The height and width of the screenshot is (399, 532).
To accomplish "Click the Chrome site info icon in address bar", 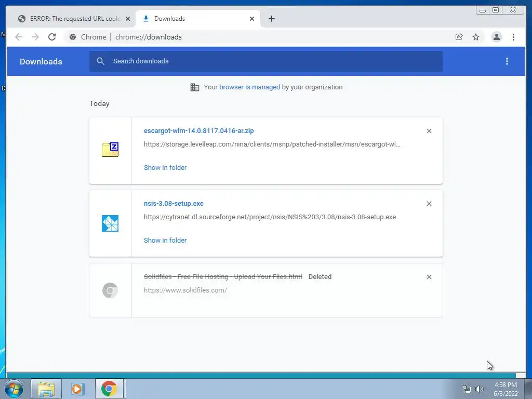I will point(73,37).
